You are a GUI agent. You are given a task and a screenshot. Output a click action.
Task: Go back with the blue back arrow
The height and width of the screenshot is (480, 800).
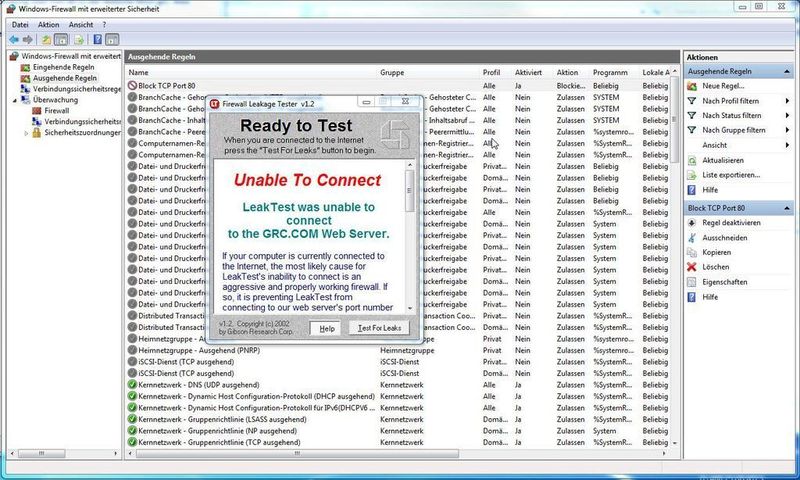pyautogui.click(x=14, y=39)
